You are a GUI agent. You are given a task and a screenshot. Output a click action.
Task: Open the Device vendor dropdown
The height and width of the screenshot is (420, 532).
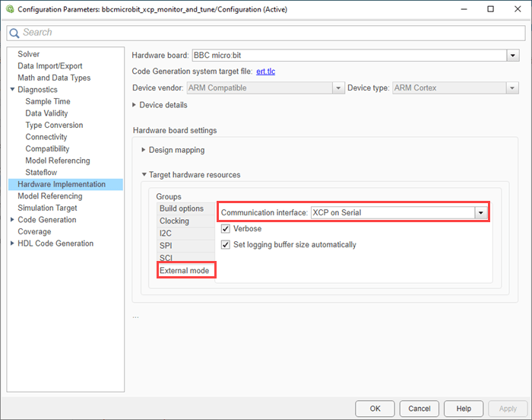pos(338,88)
